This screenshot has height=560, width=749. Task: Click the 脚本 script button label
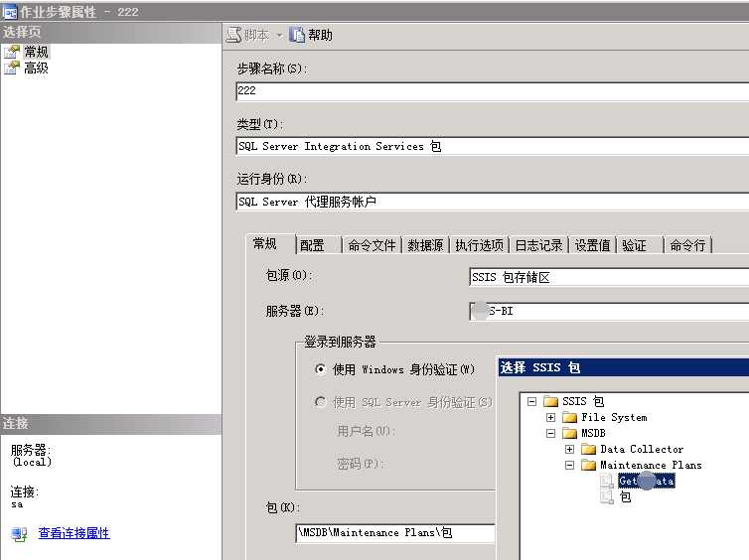point(257,35)
